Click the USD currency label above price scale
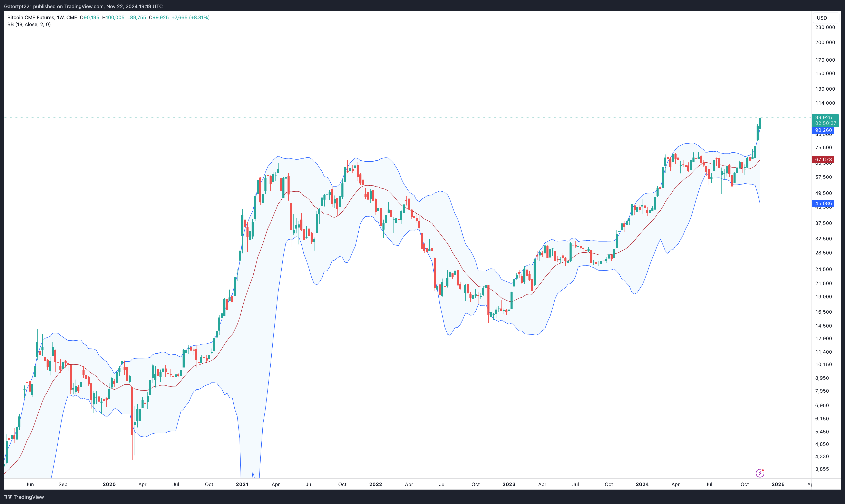This screenshot has height=504, width=845. click(x=822, y=18)
